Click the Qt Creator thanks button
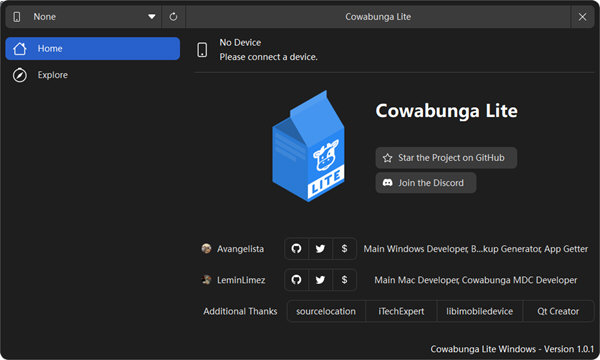Image resolution: width=600 pixels, height=360 pixels. (x=558, y=311)
